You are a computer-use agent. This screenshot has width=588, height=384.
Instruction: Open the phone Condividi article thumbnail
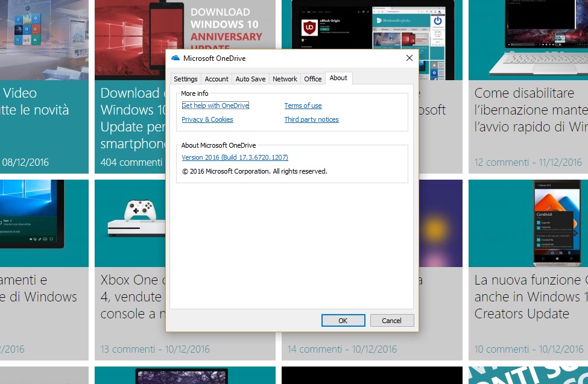pyautogui.click(x=528, y=223)
